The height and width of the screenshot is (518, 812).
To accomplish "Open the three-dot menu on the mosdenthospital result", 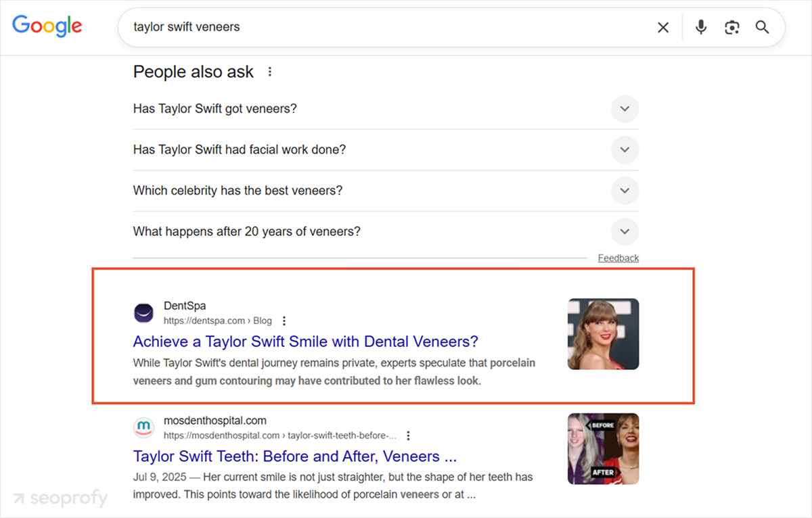I will (x=408, y=435).
